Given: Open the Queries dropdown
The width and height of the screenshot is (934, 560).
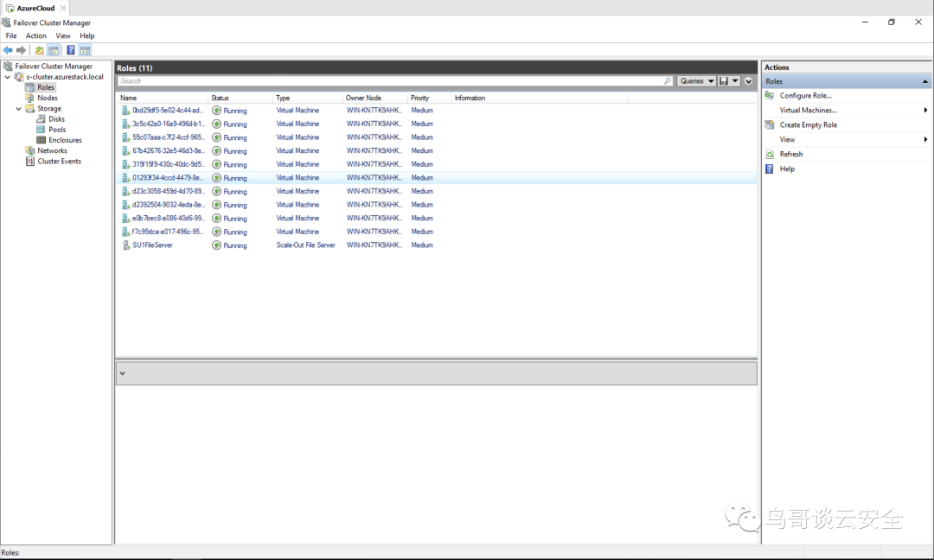Looking at the screenshot, I should 696,81.
